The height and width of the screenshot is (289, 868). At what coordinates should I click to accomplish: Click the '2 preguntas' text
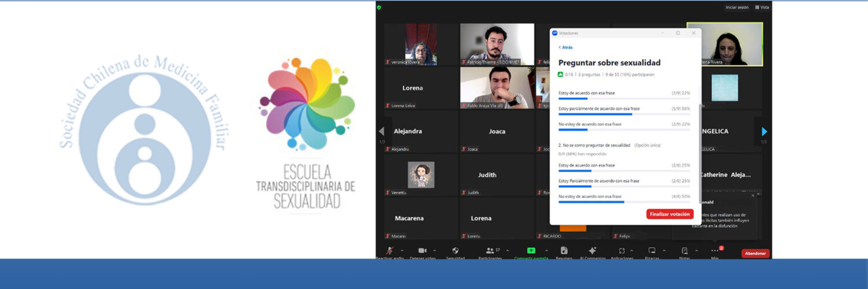pyautogui.click(x=588, y=75)
